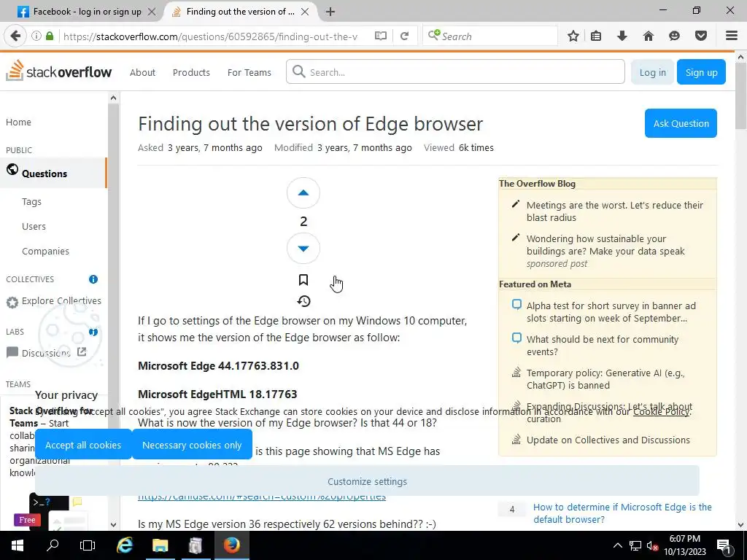
Task: Downvote the question with the down arrow
Action: point(303,248)
